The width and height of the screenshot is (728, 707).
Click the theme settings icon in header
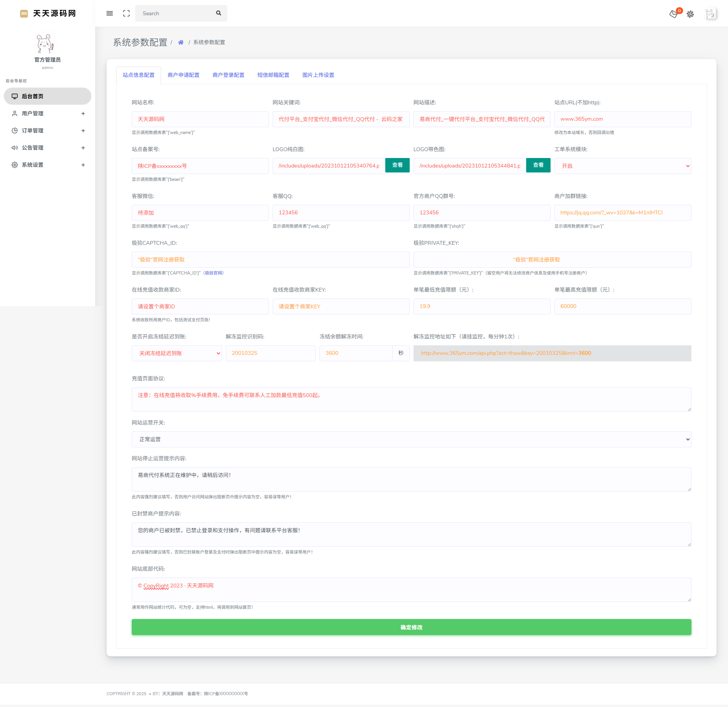[x=690, y=14]
